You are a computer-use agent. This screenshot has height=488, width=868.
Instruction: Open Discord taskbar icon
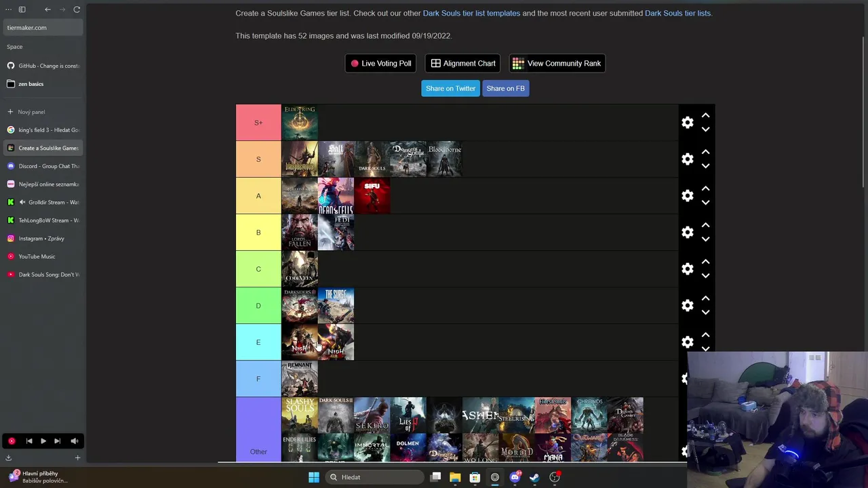515,477
